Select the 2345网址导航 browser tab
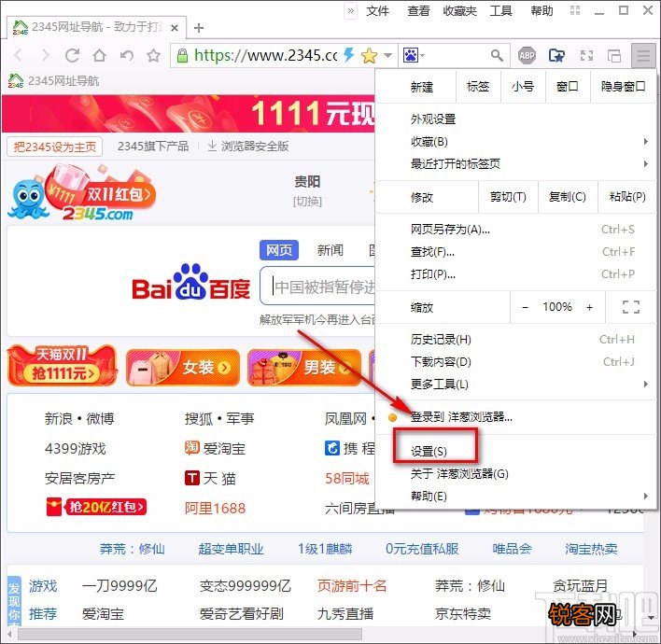Viewport: 661px width, 644px height. point(96,27)
